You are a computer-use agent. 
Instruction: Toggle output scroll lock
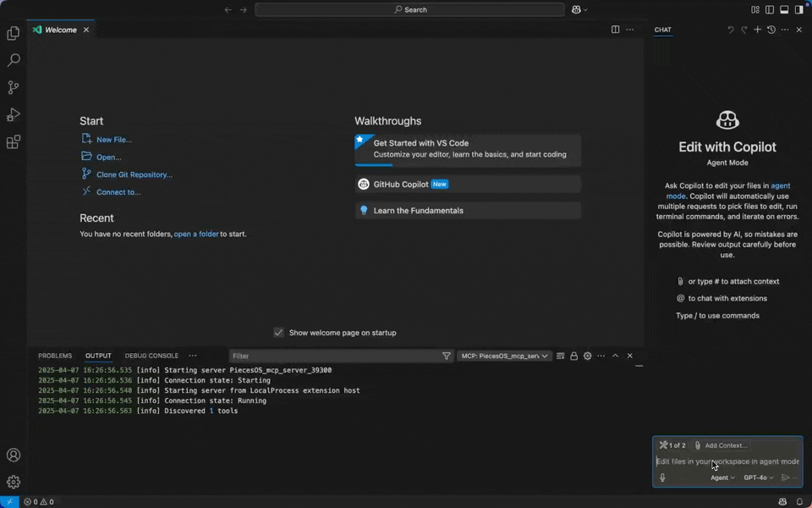click(x=573, y=356)
